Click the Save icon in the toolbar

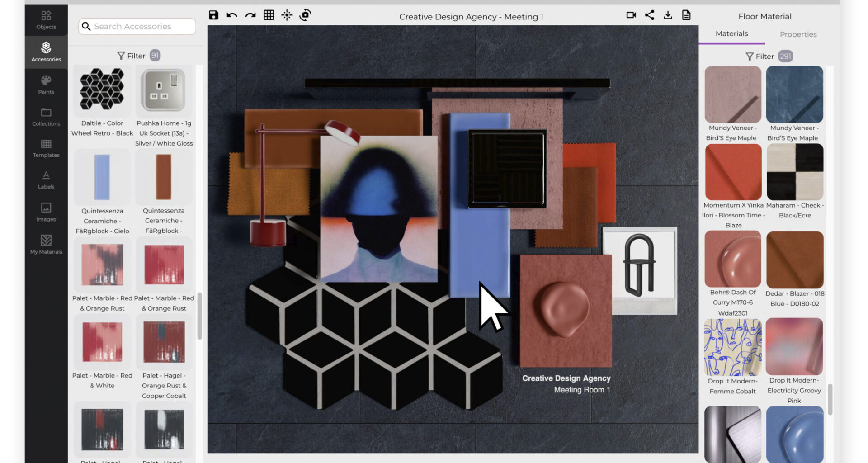(x=212, y=15)
